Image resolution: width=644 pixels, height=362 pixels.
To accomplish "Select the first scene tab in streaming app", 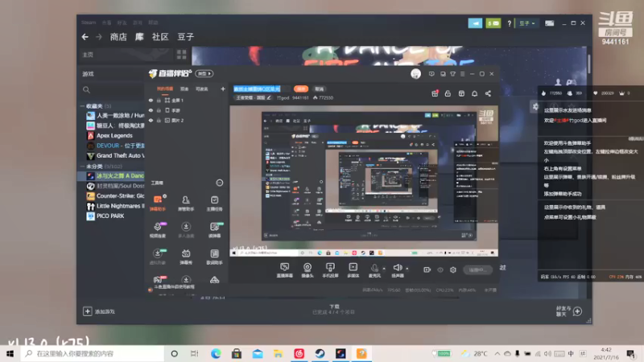I will click(165, 88).
